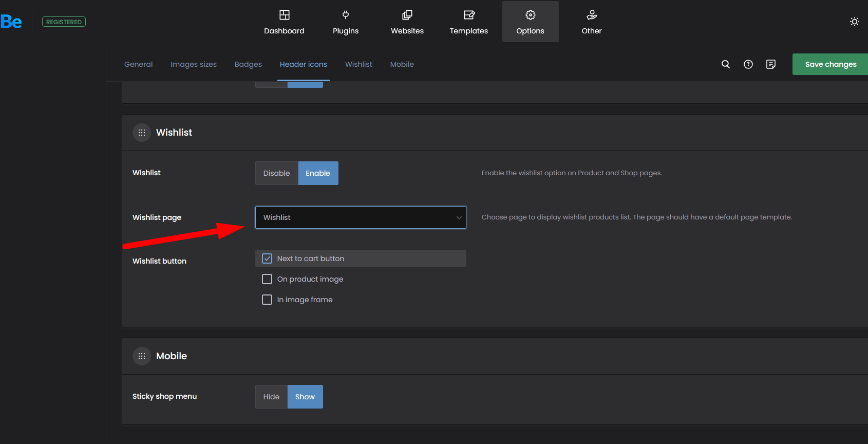This screenshot has height=444, width=868.
Task: Check the In image frame checkbox
Action: 267,300
